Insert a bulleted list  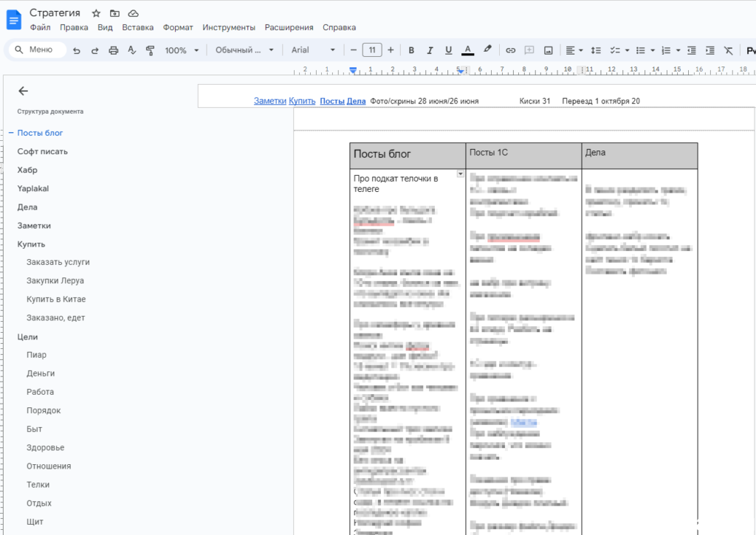640,50
